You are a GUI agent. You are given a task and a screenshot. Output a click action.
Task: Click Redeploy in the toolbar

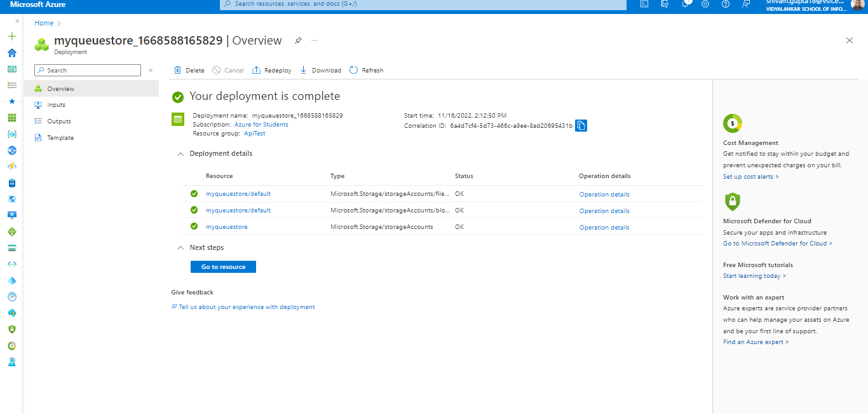[x=272, y=70]
